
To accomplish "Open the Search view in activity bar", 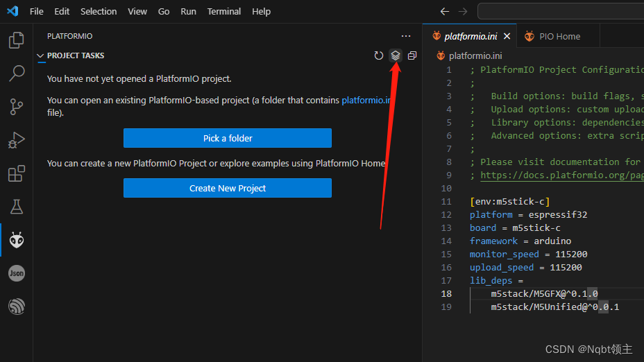I will point(17,74).
